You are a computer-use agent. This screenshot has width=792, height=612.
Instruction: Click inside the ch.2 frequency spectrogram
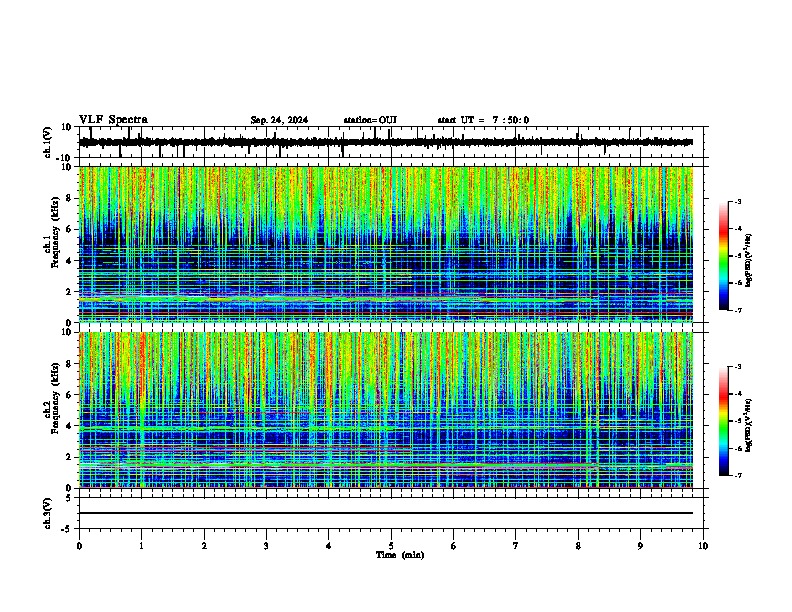(385, 410)
